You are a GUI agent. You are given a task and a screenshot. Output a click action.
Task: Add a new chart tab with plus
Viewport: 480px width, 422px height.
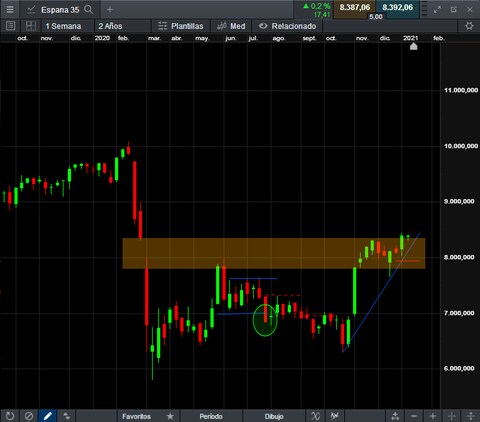coord(110,10)
